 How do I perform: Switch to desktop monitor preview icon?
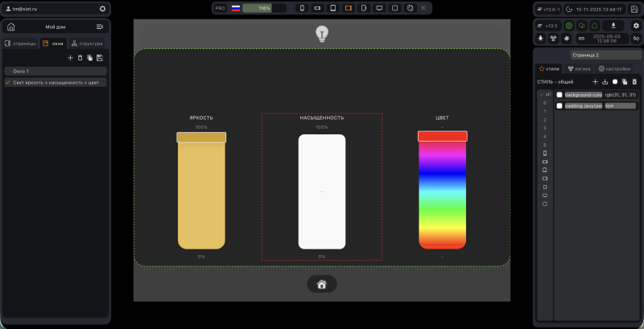(379, 8)
